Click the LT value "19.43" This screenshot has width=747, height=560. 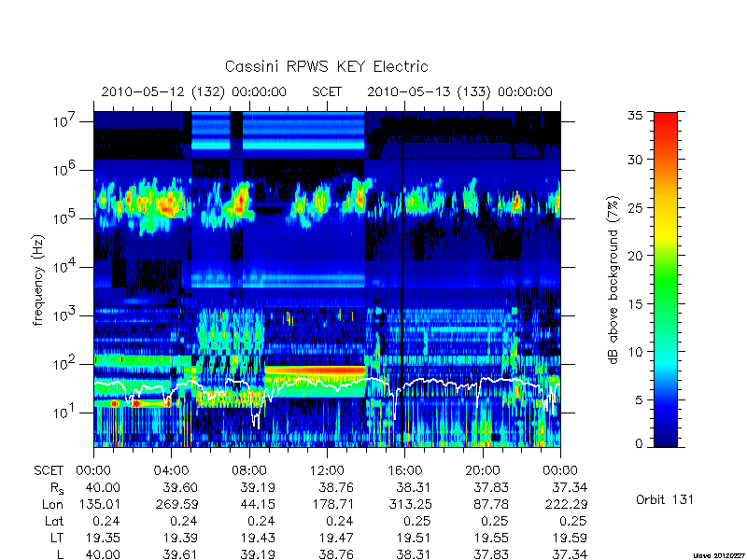tap(259, 538)
